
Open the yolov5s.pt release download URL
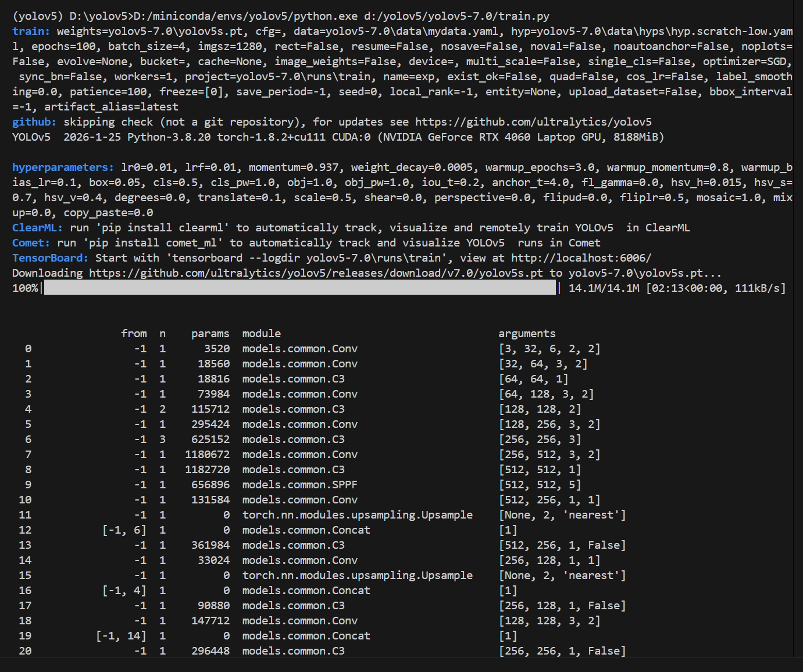coord(316,273)
